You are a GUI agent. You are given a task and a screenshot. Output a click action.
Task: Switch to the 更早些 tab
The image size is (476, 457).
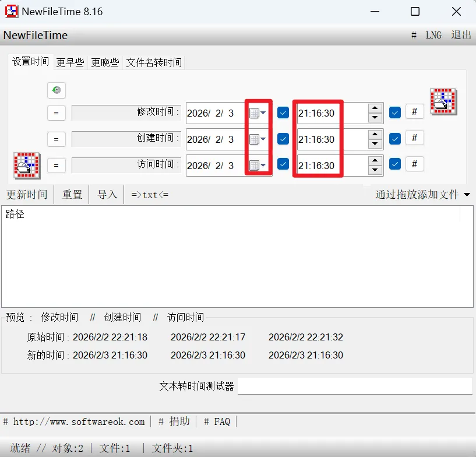[70, 62]
